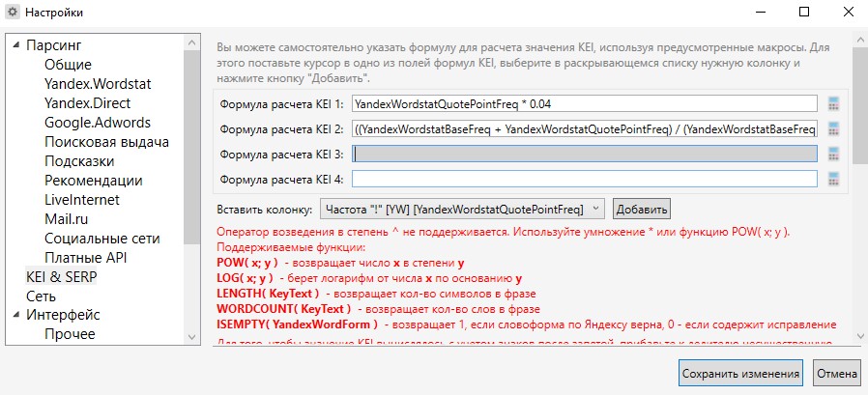
Task: Close the Настройки window
Action: click(848, 12)
